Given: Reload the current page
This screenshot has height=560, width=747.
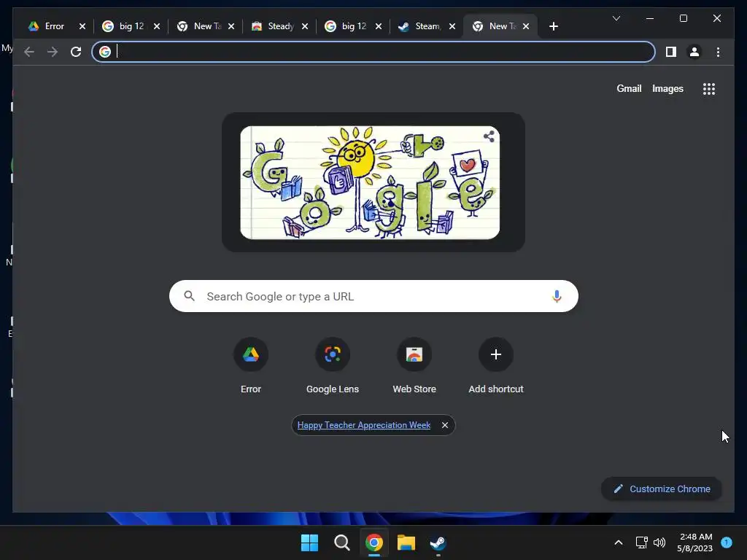Looking at the screenshot, I should click(x=76, y=52).
